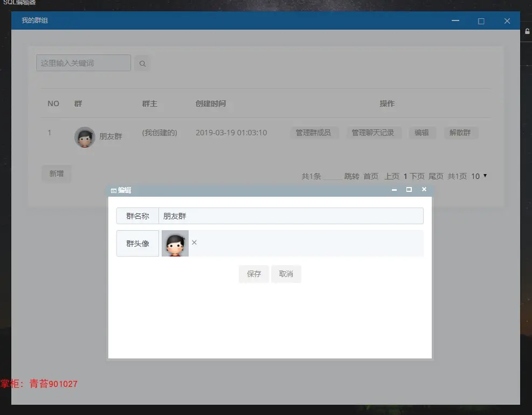
Task: Minimize the 我的群组 window
Action: pyautogui.click(x=455, y=20)
